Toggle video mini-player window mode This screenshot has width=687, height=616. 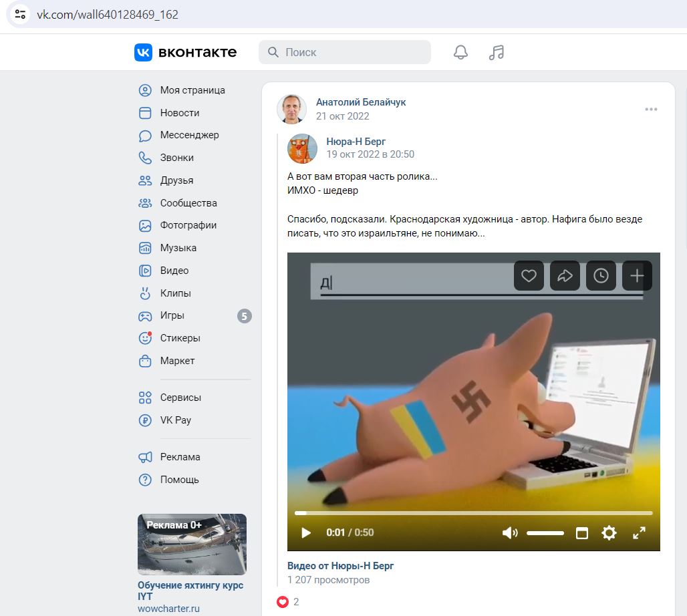pyautogui.click(x=582, y=533)
